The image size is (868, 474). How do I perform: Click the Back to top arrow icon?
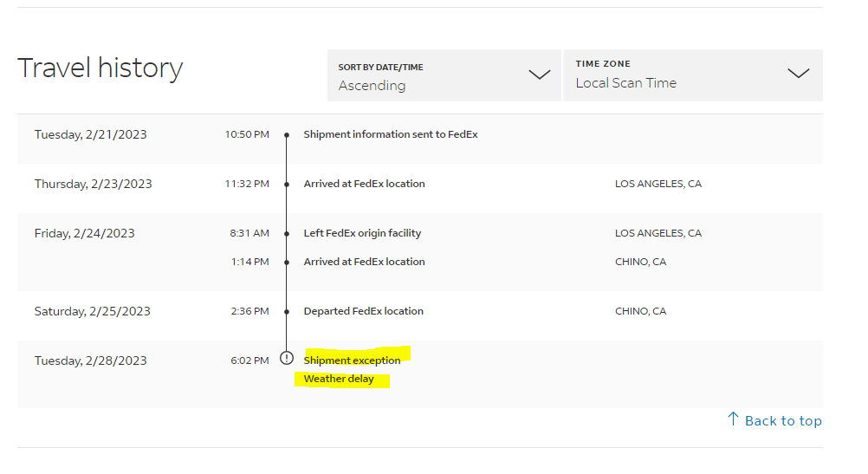[733, 419]
